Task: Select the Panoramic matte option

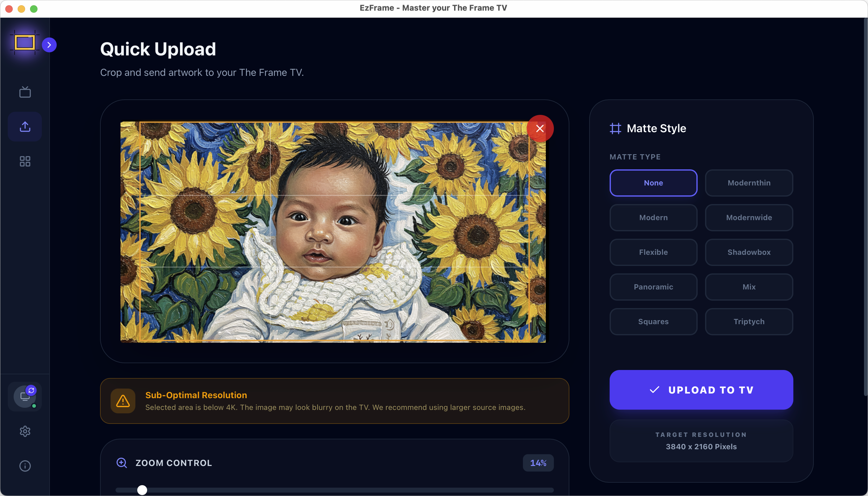Action: (x=653, y=287)
